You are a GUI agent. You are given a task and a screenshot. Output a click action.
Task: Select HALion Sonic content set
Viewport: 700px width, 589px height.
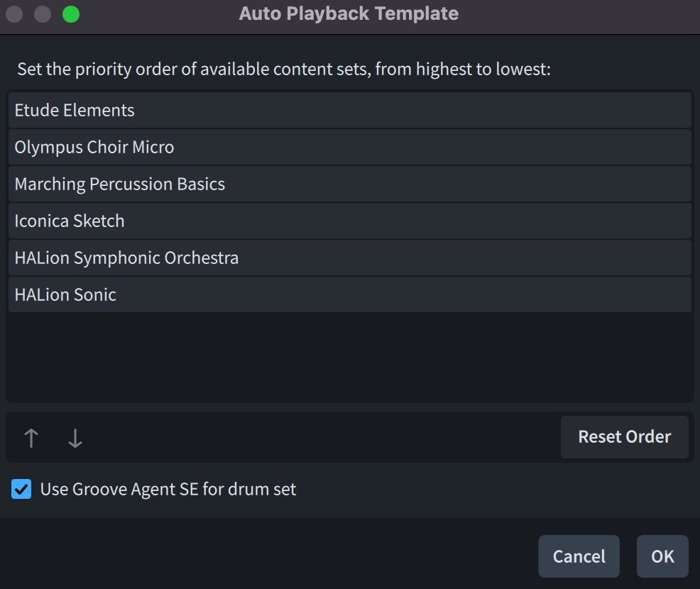point(349,294)
